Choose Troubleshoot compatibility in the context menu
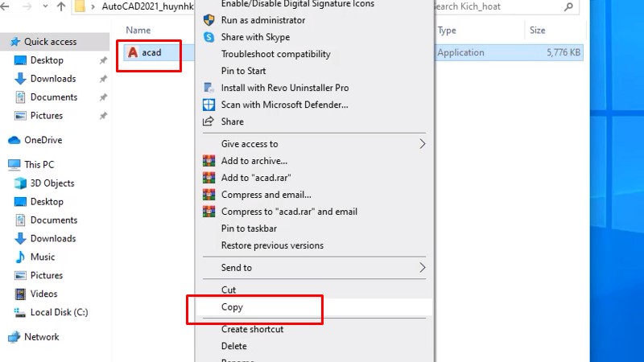 pyautogui.click(x=275, y=54)
